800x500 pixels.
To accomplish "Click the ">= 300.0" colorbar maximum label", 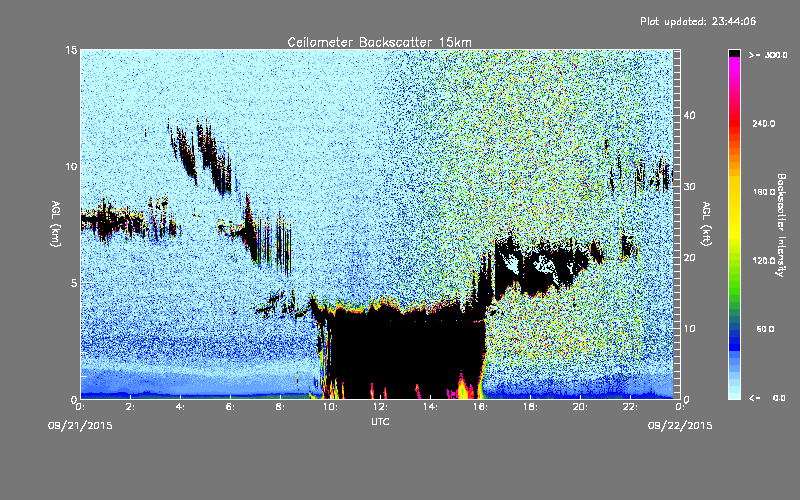I will [x=768, y=55].
